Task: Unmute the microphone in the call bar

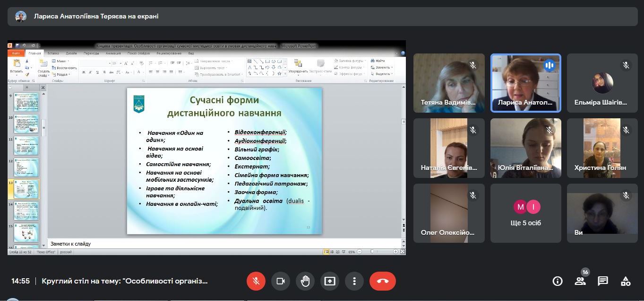Action: pyautogui.click(x=256, y=281)
